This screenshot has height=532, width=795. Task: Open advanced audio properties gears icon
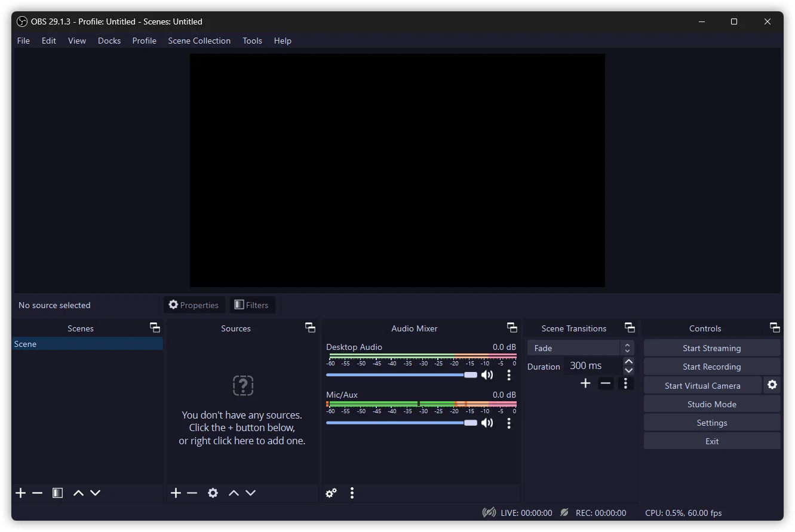click(x=331, y=493)
